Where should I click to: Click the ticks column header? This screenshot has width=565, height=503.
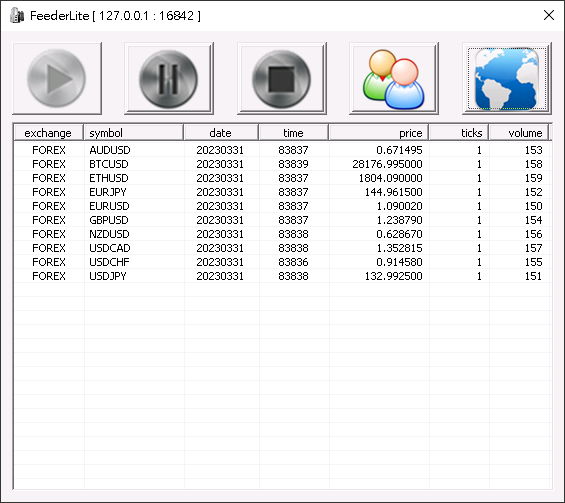point(459,133)
